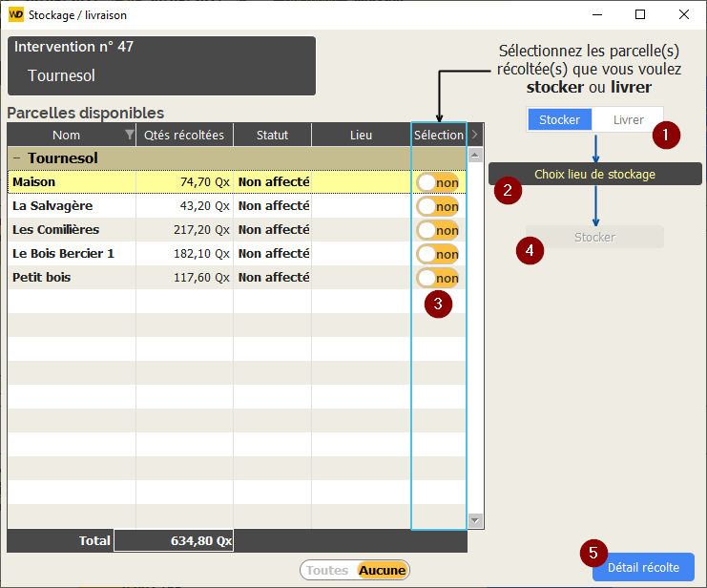Click the table scrollbar down arrow
Image resolution: width=707 pixels, height=588 pixels.
[476, 520]
